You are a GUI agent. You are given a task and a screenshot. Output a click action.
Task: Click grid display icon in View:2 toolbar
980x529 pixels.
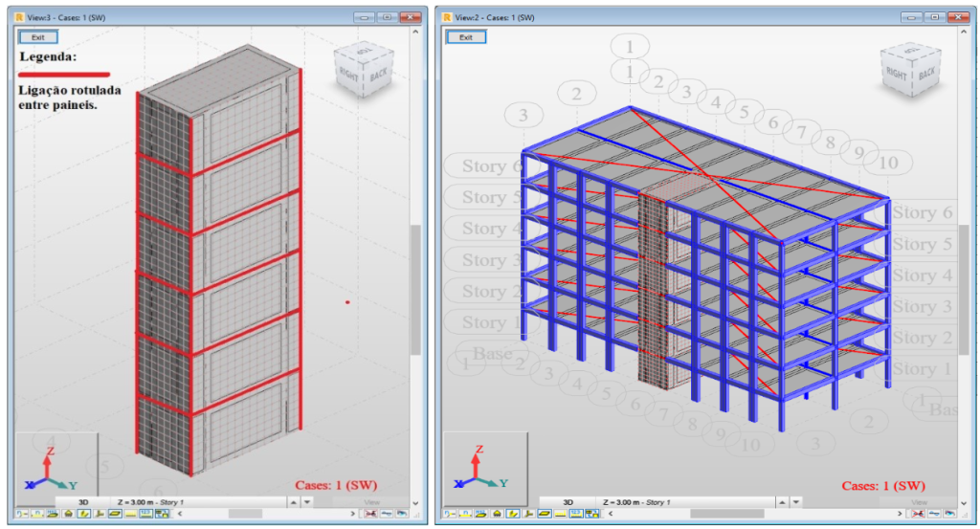click(x=591, y=514)
